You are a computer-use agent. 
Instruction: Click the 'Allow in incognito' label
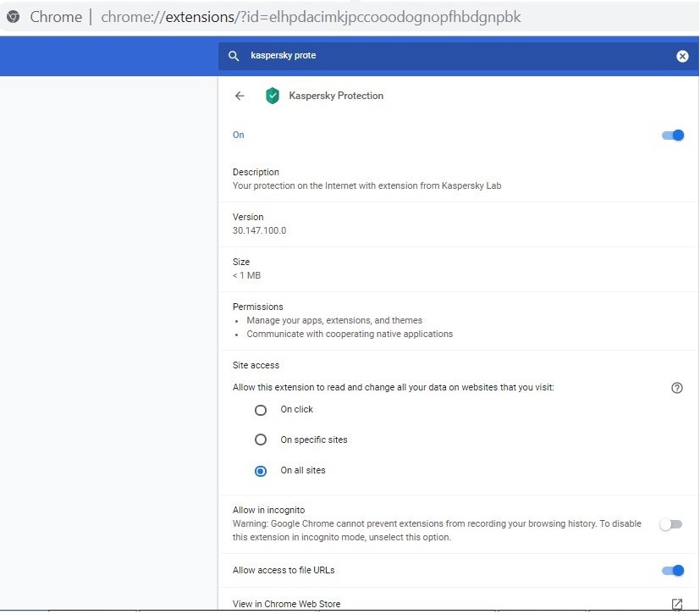[269, 510]
